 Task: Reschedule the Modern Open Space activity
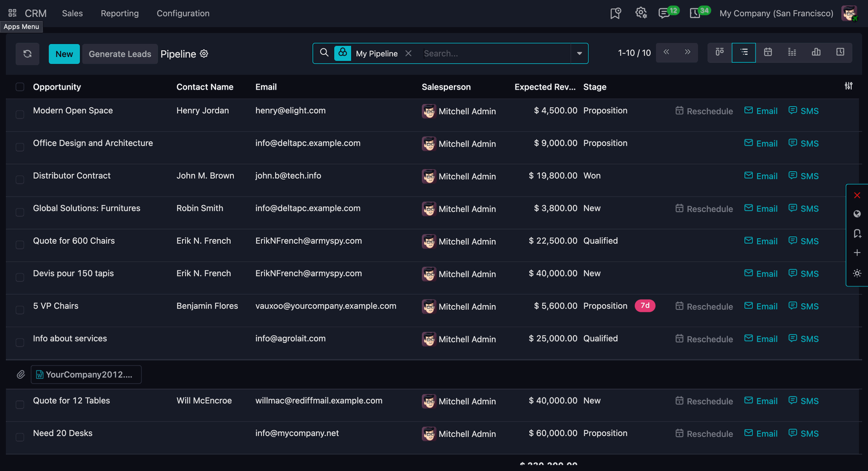(704, 111)
